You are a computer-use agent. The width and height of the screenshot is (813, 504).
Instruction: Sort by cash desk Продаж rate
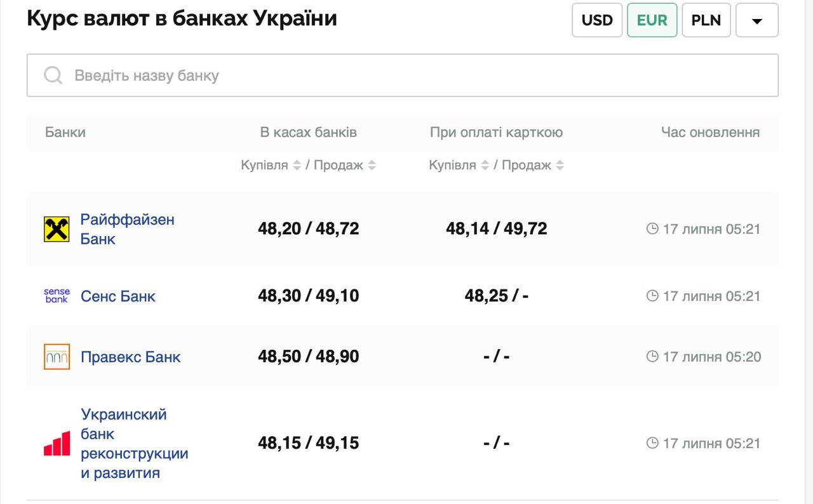pos(372,166)
